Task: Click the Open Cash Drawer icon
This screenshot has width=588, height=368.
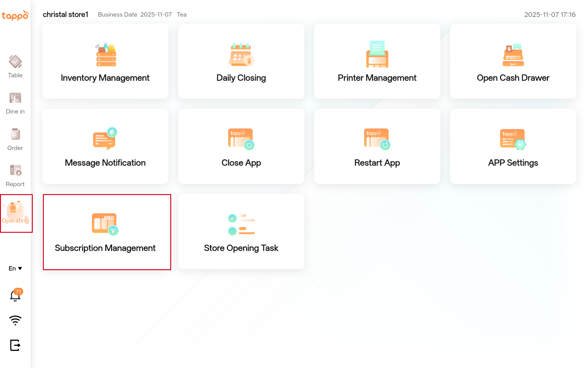Action: click(513, 55)
